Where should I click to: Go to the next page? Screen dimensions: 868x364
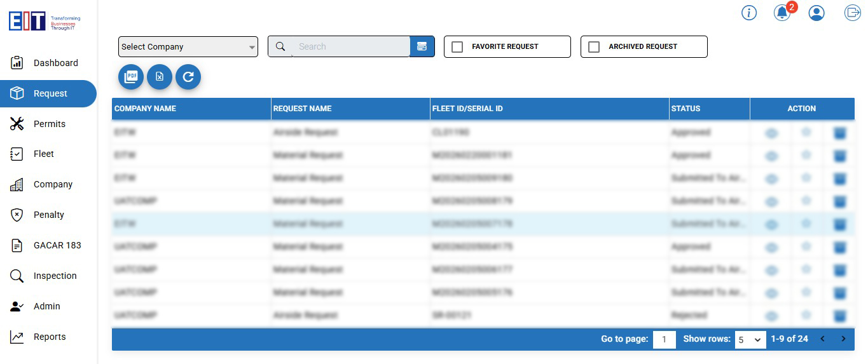click(843, 339)
